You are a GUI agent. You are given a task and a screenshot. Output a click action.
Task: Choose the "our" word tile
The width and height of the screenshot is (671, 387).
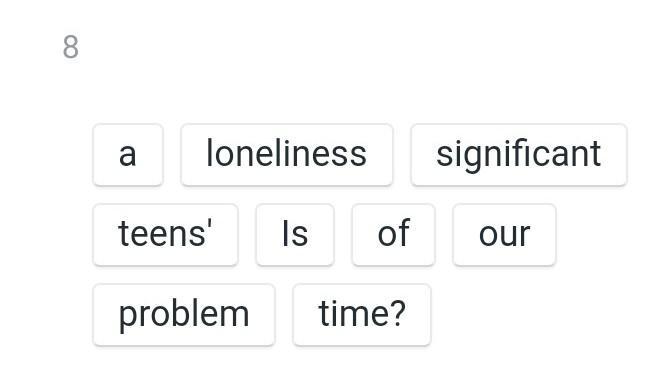click(505, 235)
